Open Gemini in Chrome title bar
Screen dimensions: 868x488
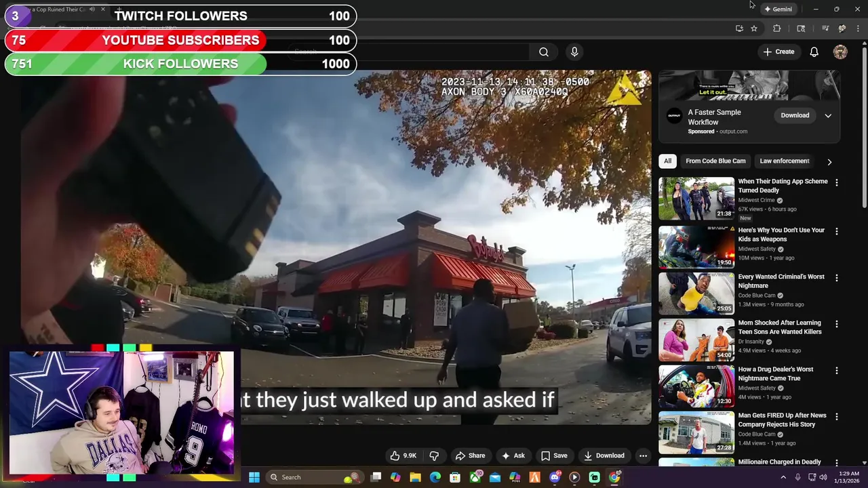tap(778, 9)
